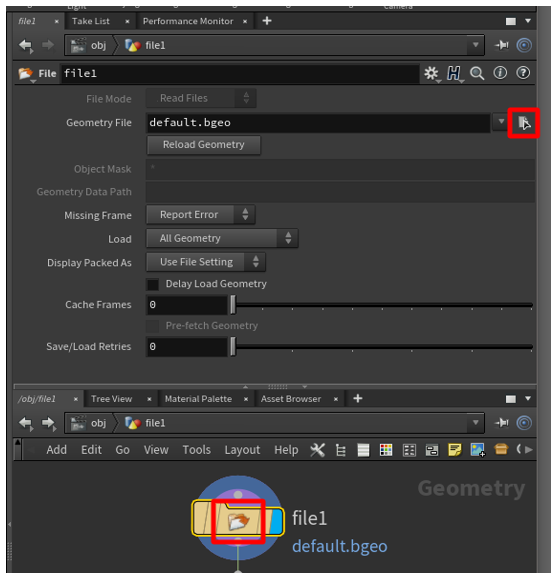Toggle the grid snapping icon in network toolbar
Viewport: 555px width, 575px height.
409,450
